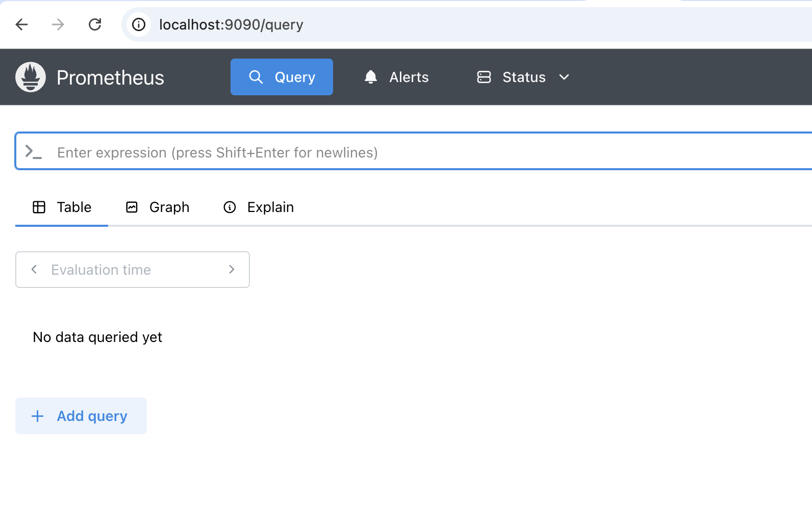Switch to the Graph tab
The height and width of the screenshot is (529, 812).
(158, 207)
